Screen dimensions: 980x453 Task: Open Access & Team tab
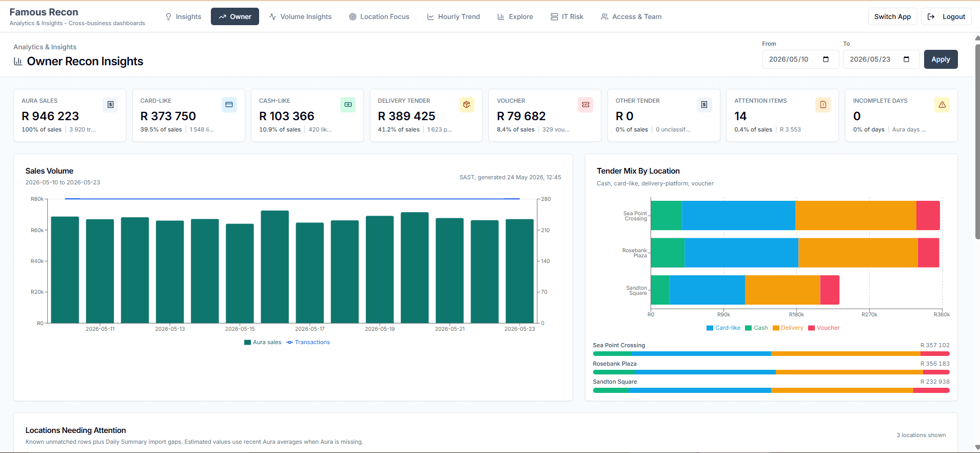point(631,16)
